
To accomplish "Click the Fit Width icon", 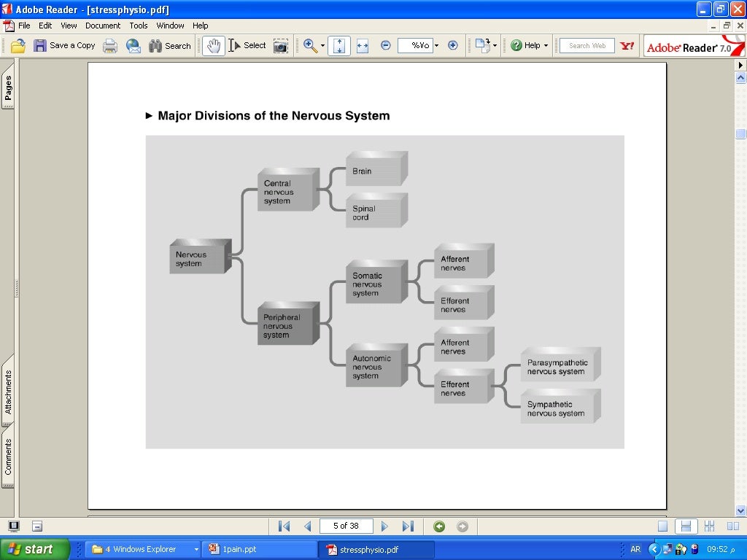I will point(363,46).
